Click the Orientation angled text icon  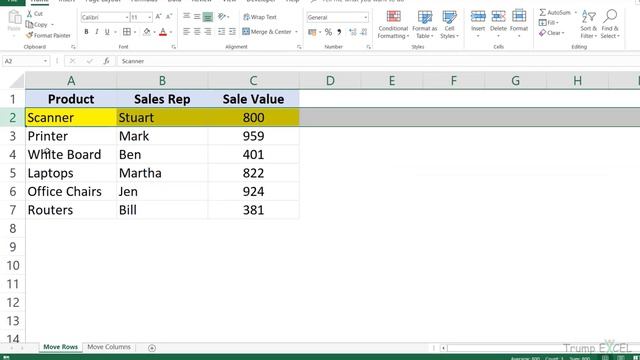(x=222, y=17)
